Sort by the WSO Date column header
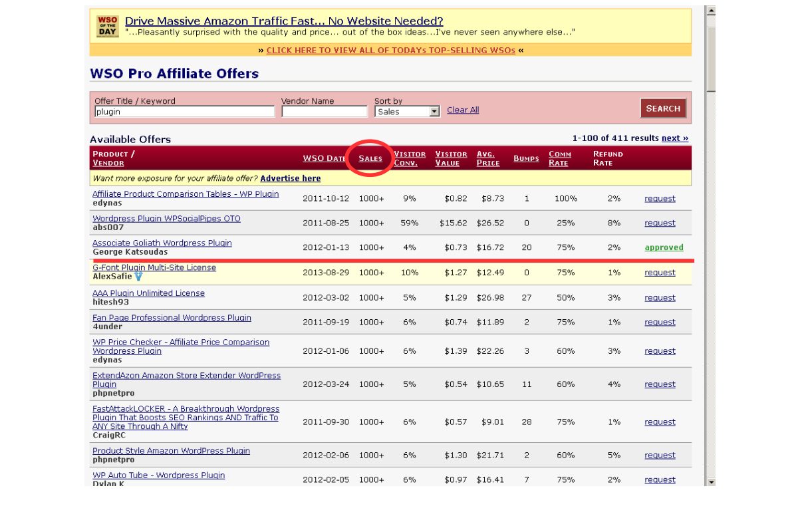The width and height of the screenshot is (798, 532). [x=324, y=158]
